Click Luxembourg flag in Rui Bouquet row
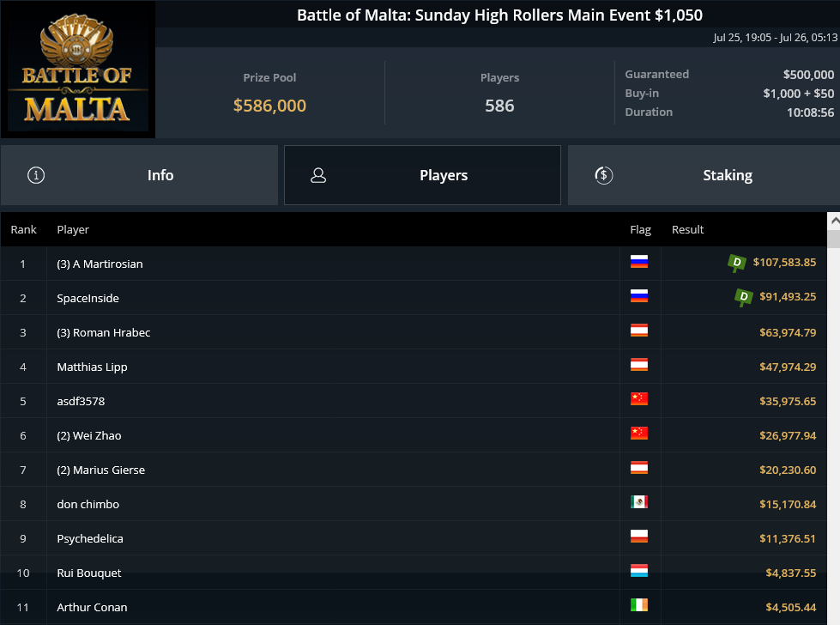This screenshot has width=840, height=625. [639, 570]
